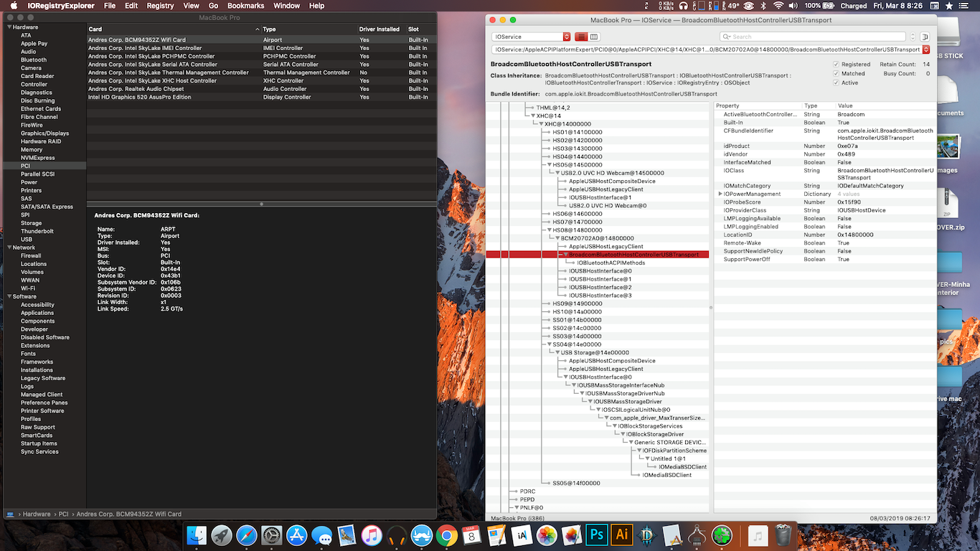Sort PCI list by Driver Installed column

(382, 29)
